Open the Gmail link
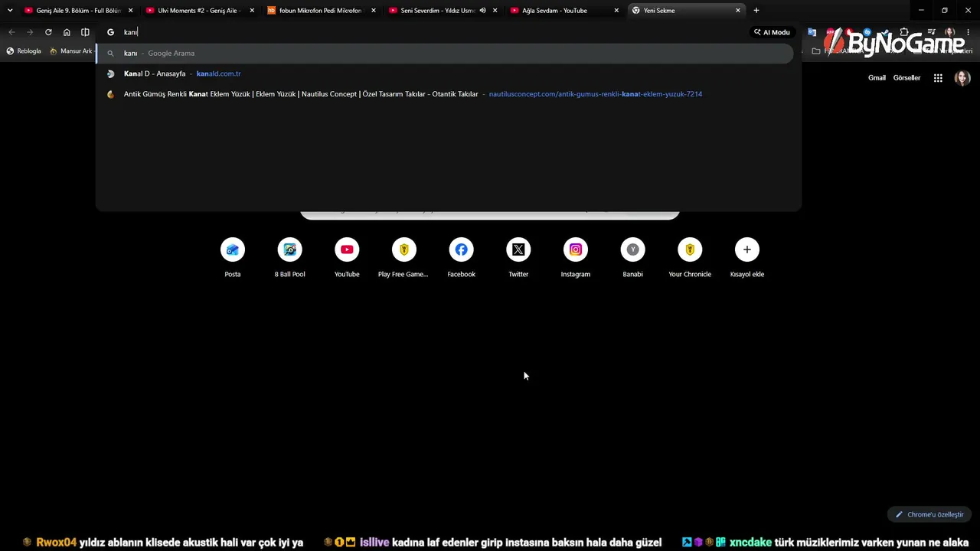Image resolution: width=980 pixels, height=551 pixels. pos(877,78)
